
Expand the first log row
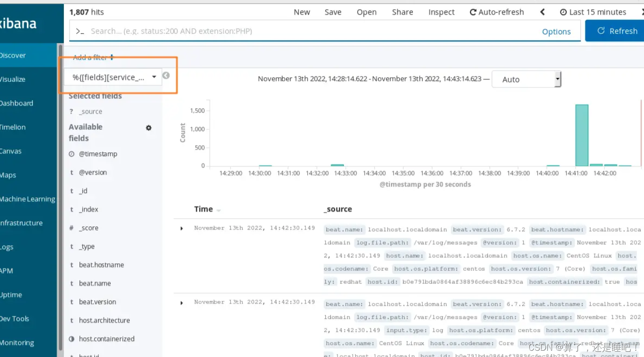pyautogui.click(x=182, y=228)
